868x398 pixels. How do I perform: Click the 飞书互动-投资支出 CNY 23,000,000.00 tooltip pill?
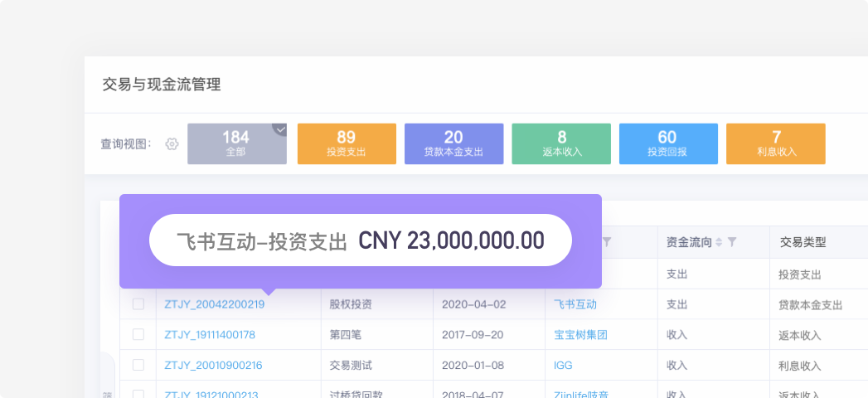click(x=361, y=240)
